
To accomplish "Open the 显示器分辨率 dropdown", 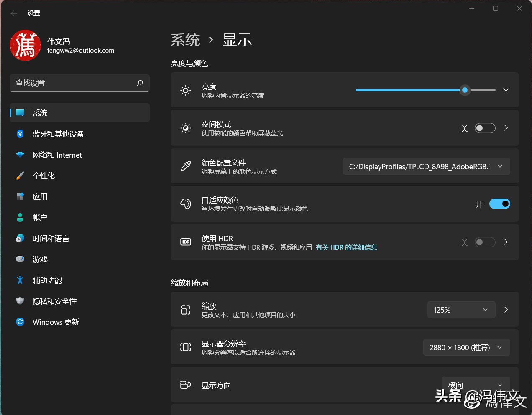I will click(x=466, y=347).
